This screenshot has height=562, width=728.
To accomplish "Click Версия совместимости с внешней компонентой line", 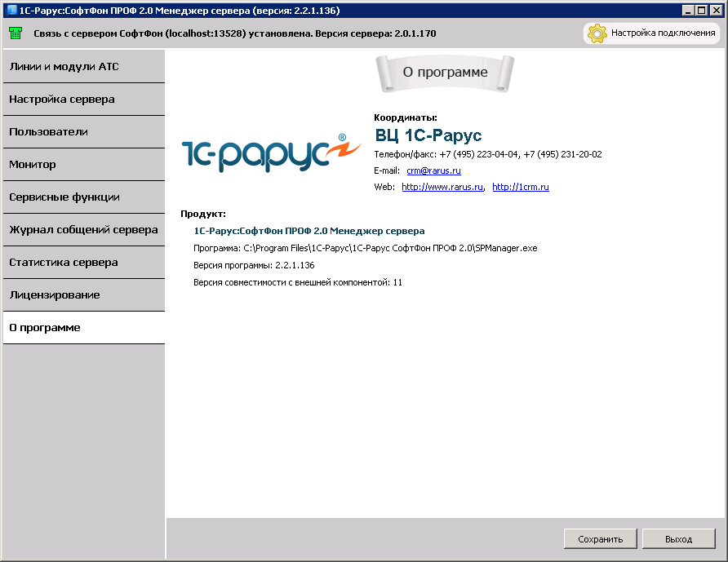I will (298, 282).
